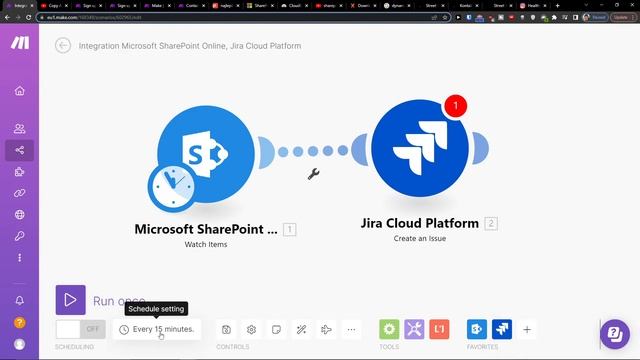
Task: Open the purple Tools wrench icon
Action: click(x=414, y=329)
